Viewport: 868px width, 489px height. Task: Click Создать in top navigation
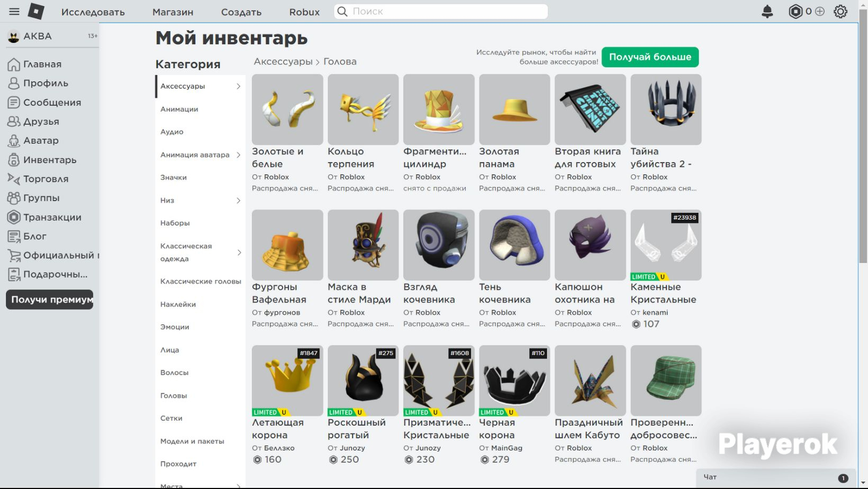click(x=241, y=12)
